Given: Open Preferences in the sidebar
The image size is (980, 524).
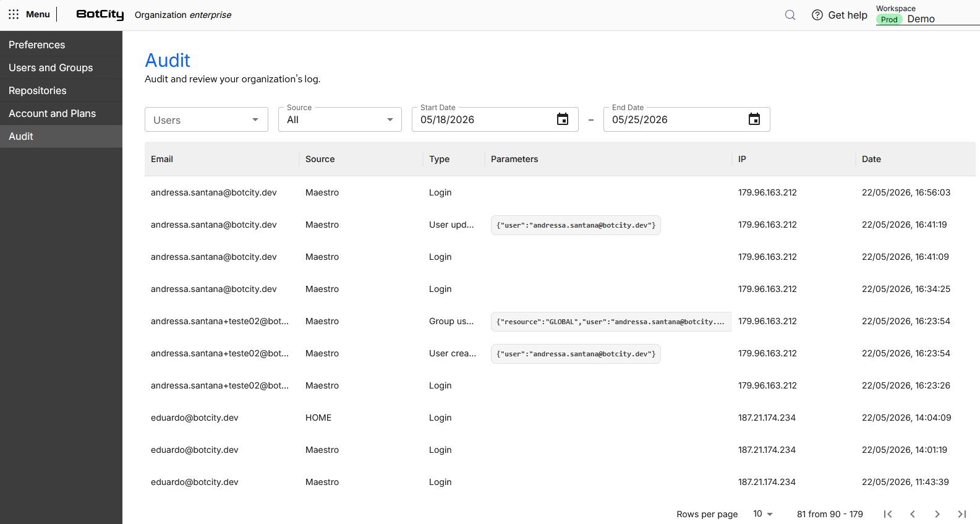Looking at the screenshot, I should 61,45.
